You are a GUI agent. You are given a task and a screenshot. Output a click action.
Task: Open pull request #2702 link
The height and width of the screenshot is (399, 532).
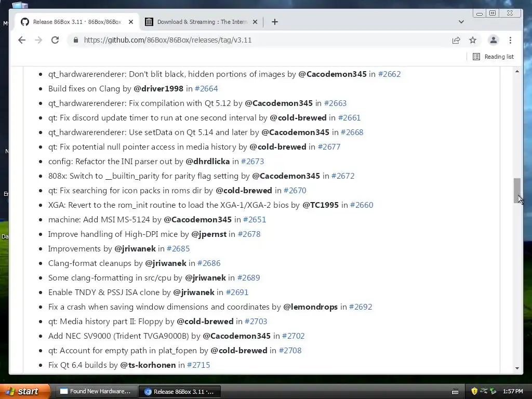click(x=293, y=336)
